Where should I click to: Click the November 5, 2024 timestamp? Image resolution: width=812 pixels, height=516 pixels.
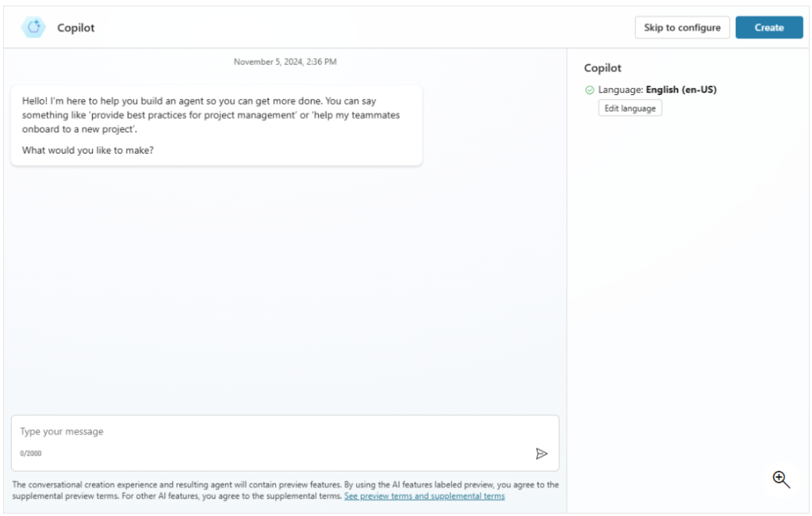click(x=285, y=62)
